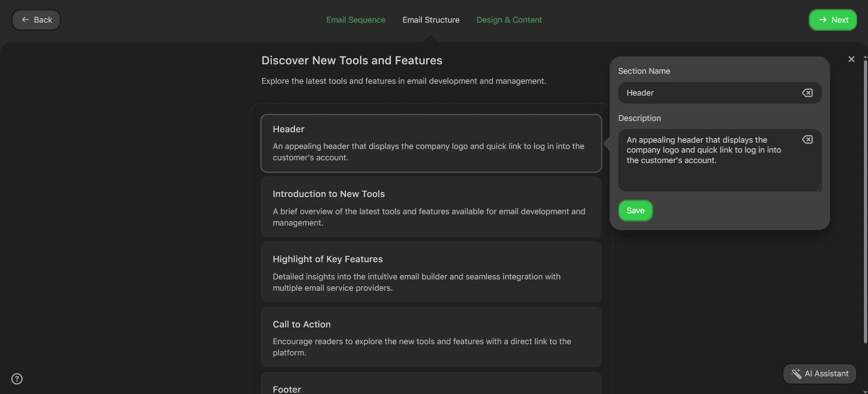This screenshot has height=394, width=868.
Task: Click the AI Assistant magic wand icon
Action: [x=796, y=374]
